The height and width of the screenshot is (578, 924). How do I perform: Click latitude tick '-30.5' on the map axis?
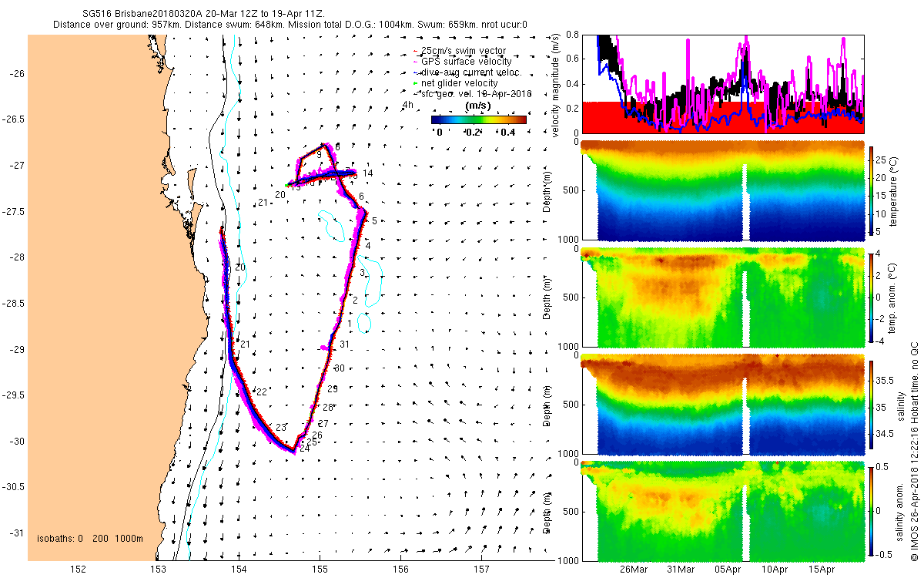coord(14,487)
